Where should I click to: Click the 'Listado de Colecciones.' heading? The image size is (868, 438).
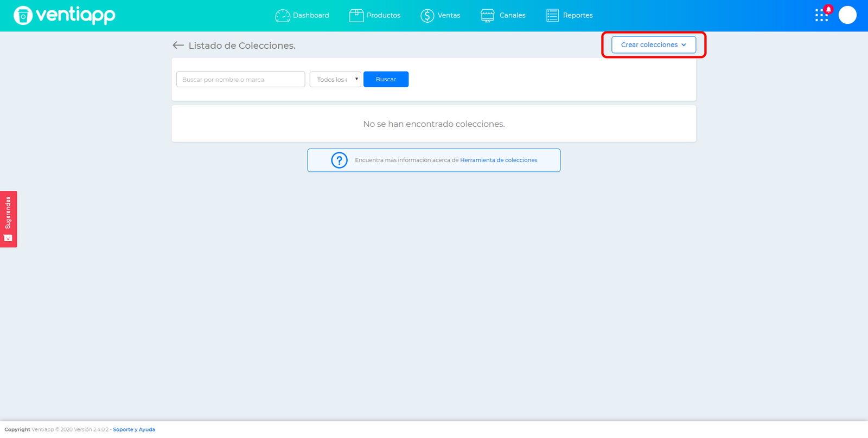[x=242, y=46]
